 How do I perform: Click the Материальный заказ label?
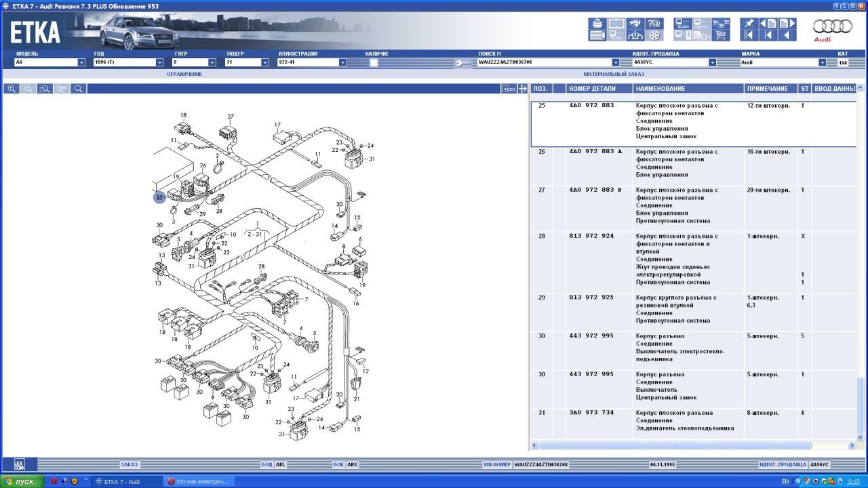(614, 74)
